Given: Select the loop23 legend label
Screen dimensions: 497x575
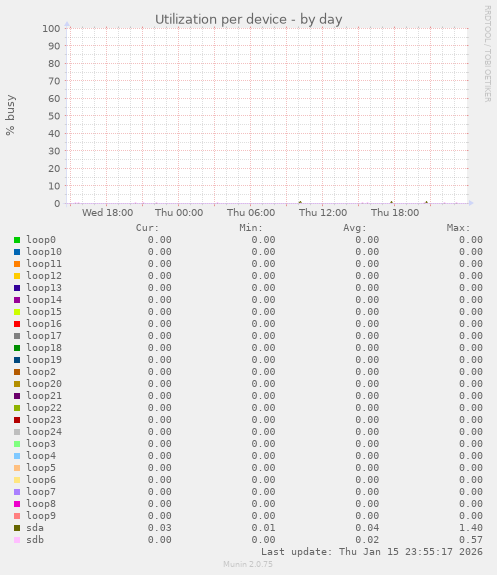Looking at the screenshot, I should 44,420.
